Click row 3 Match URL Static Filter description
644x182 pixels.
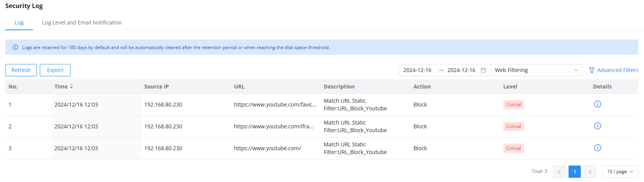[355, 148]
